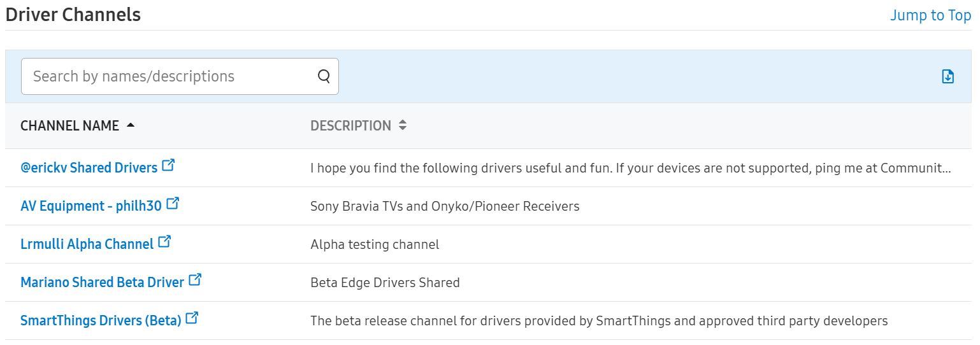Open the Mariano Shared Beta Driver channel
Viewport: 980px width, 345px height.
pyautogui.click(x=102, y=283)
